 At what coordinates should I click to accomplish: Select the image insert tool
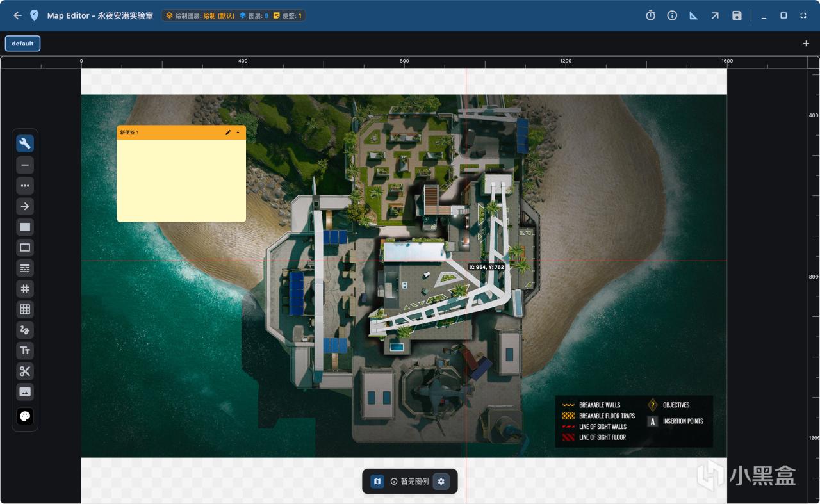coord(25,391)
